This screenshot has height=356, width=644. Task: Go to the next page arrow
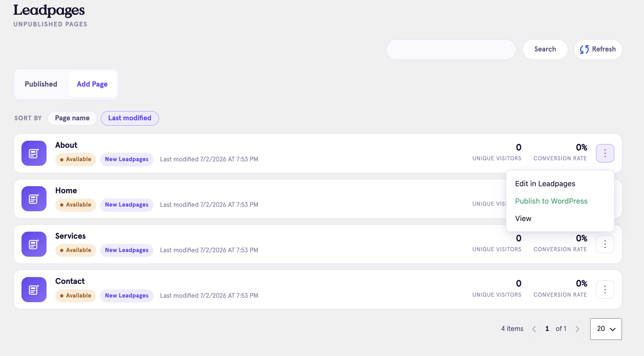click(577, 329)
